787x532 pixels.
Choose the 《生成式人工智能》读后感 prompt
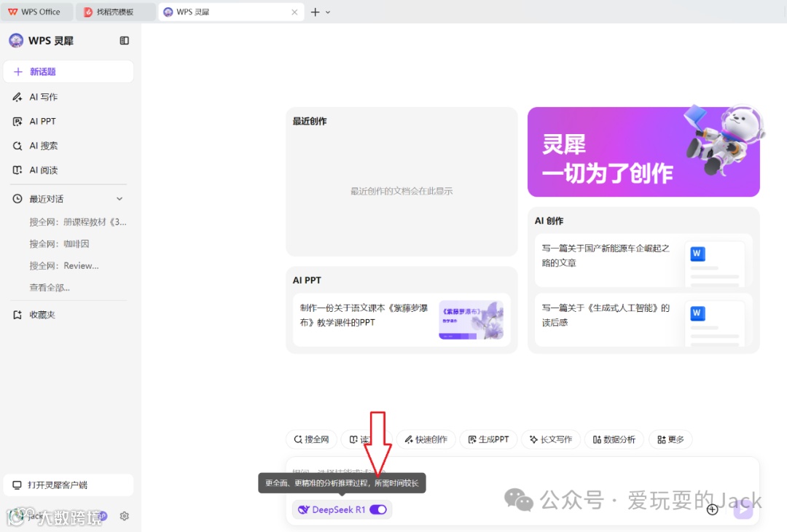(643, 320)
